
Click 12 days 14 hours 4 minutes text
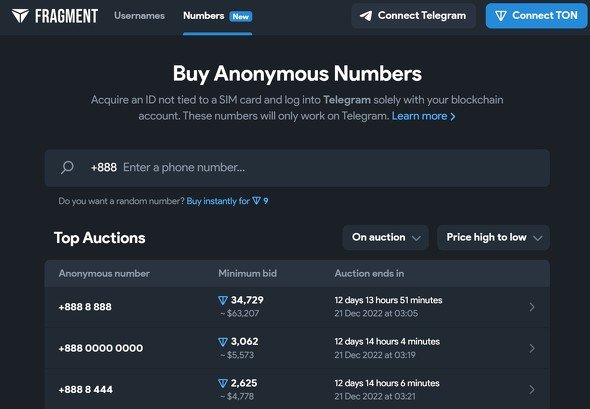tap(387, 342)
